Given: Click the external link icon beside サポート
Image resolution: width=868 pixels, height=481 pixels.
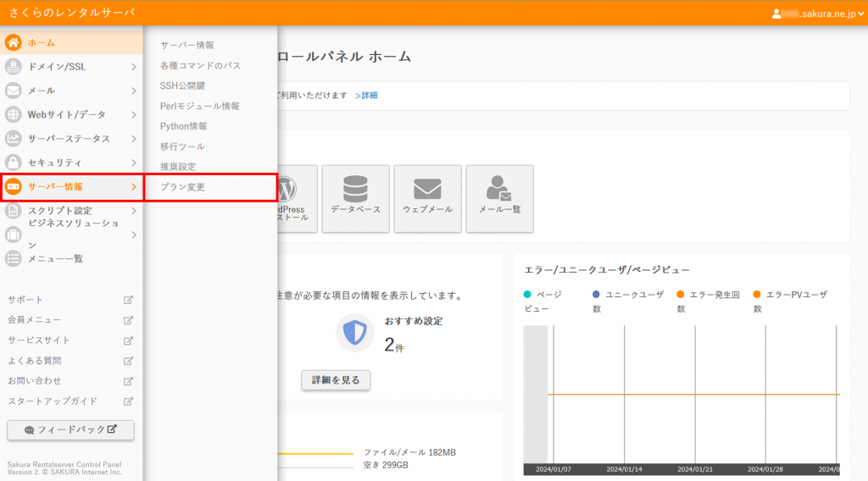Looking at the screenshot, I should coord(129,300).
